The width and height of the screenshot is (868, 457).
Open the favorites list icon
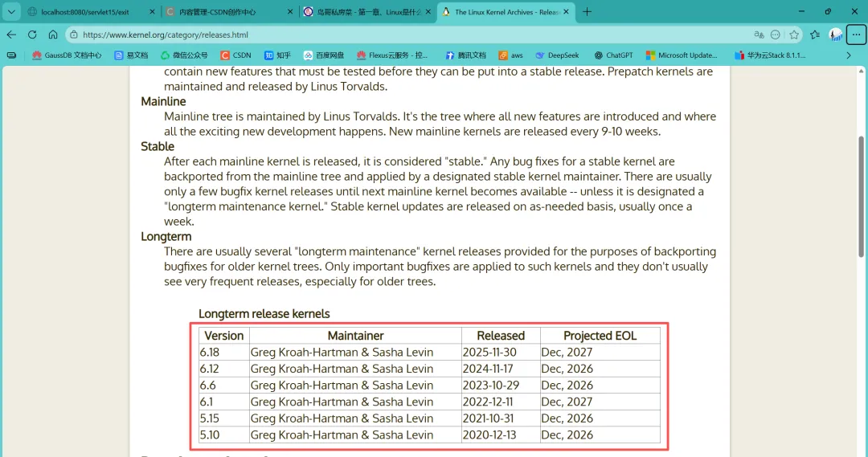pos(815,35)
